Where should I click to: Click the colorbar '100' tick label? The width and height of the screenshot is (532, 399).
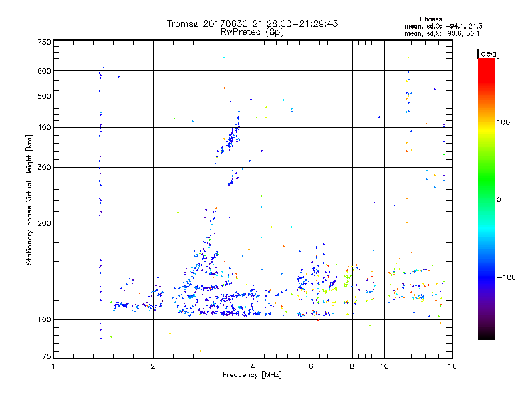point(503,122)
